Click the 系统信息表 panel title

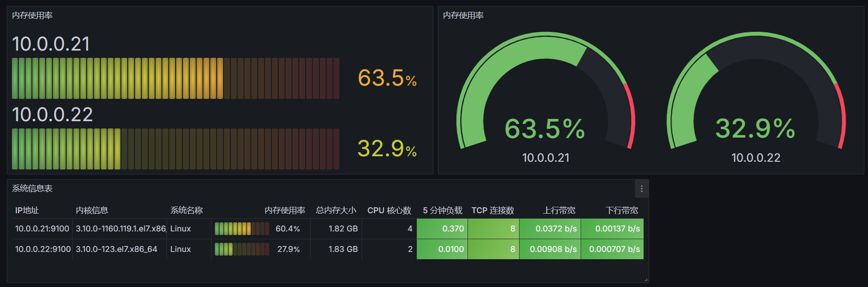click(32, 189)
